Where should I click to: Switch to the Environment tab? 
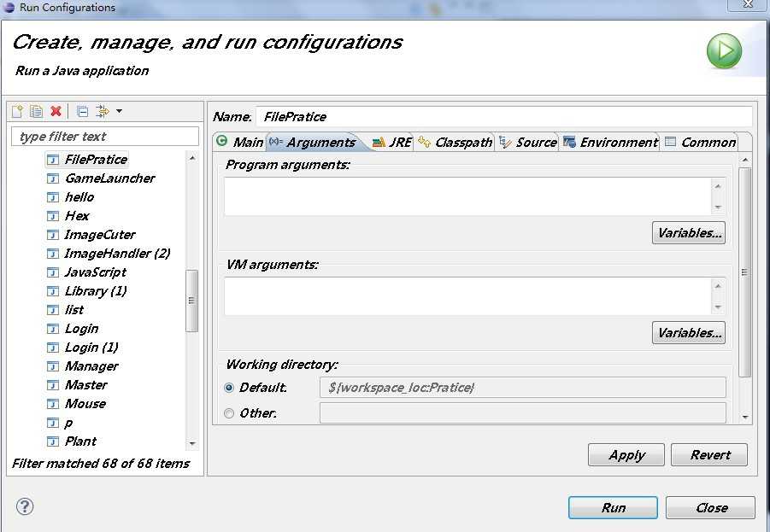tap(610, 143)
